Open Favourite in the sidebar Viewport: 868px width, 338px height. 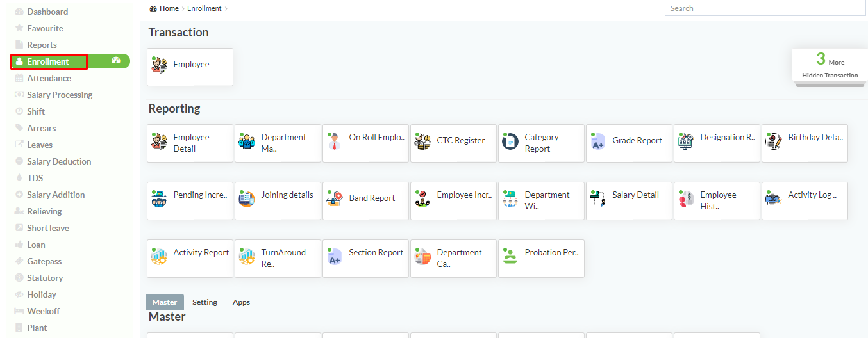[x=45, y=28]
